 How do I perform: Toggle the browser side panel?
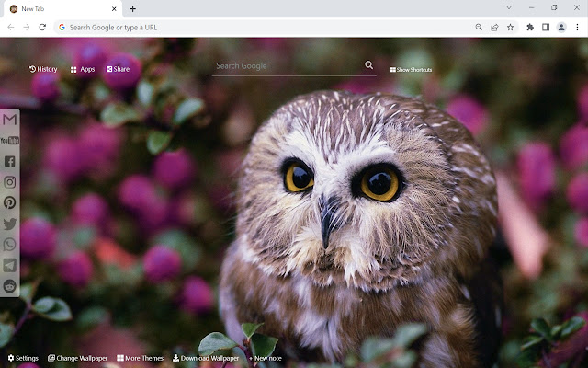coord(546,27)
